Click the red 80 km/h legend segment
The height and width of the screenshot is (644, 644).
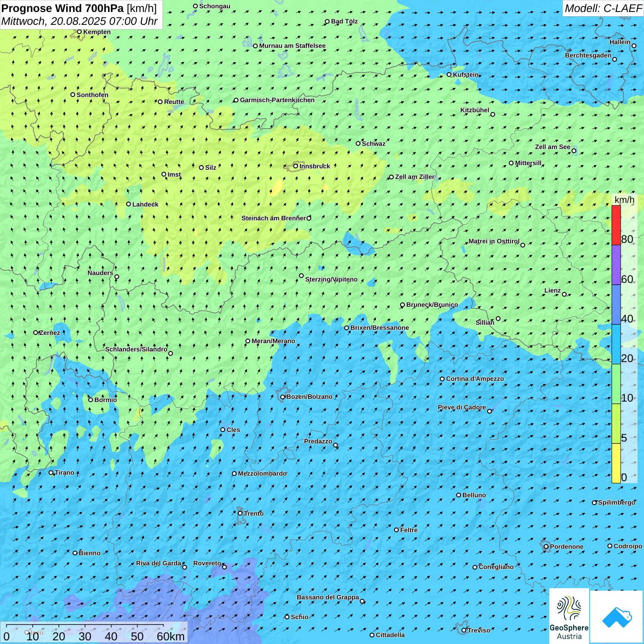click(x=616, y=225)
